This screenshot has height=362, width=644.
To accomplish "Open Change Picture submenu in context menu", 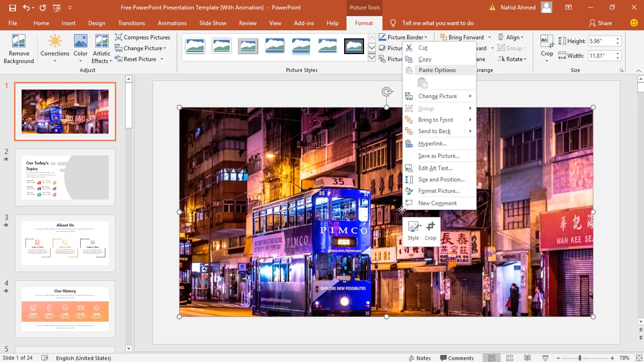I will pos(439,96).
